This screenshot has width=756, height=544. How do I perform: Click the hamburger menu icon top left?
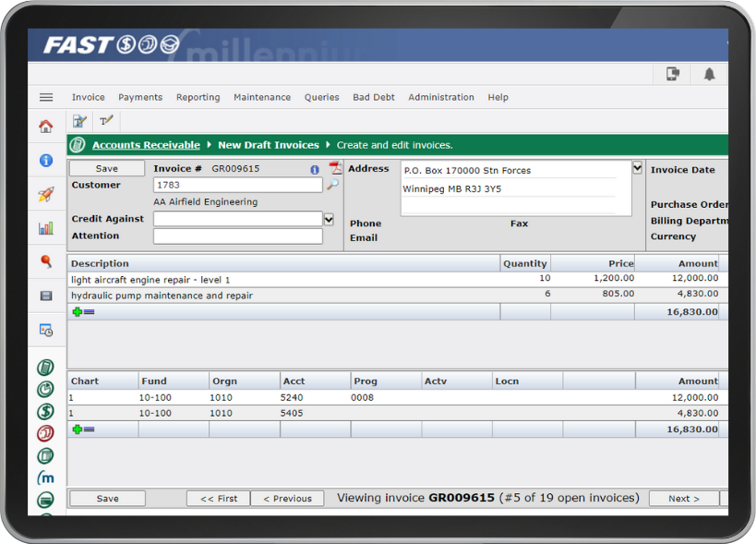tap(45, 97)
